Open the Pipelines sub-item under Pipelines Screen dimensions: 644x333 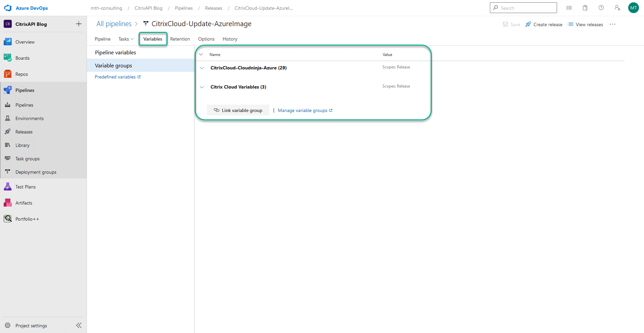coord(24,105)
